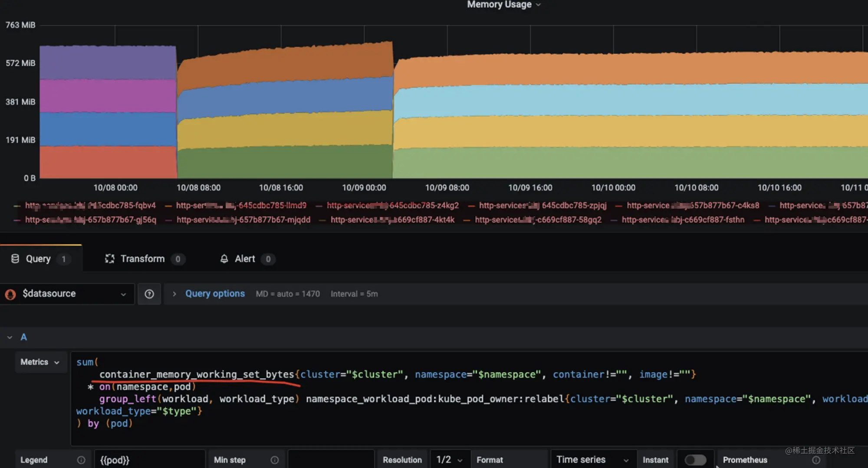
Task: Open the Resolution 1/2 dropdown
Action: click(449, 460)
